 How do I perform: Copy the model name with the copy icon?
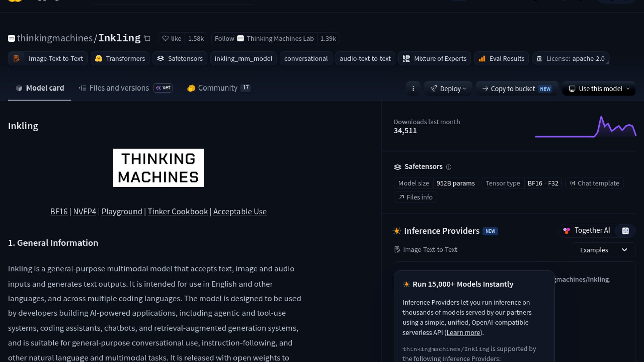tap(147, 38)
